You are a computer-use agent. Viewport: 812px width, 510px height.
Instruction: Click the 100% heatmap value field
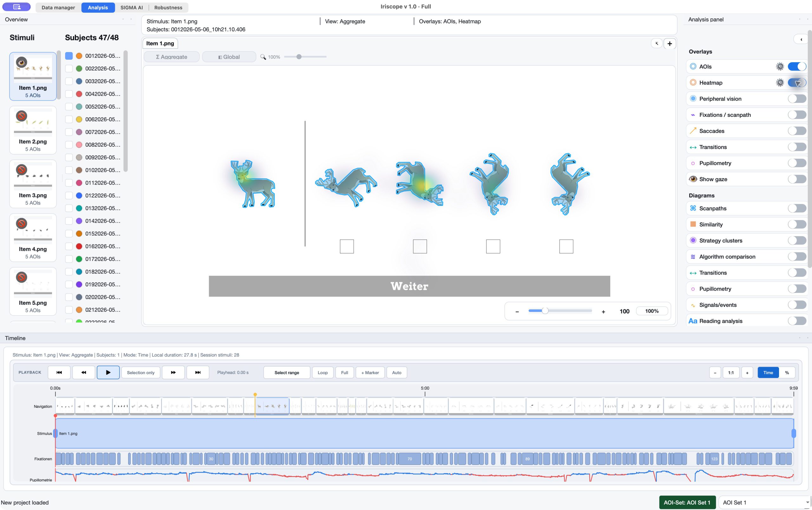tap(652, 311)
